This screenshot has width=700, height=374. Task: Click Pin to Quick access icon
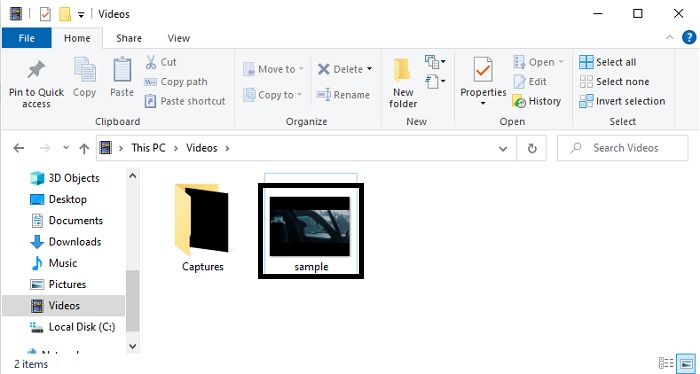click(x=36, y=71)
